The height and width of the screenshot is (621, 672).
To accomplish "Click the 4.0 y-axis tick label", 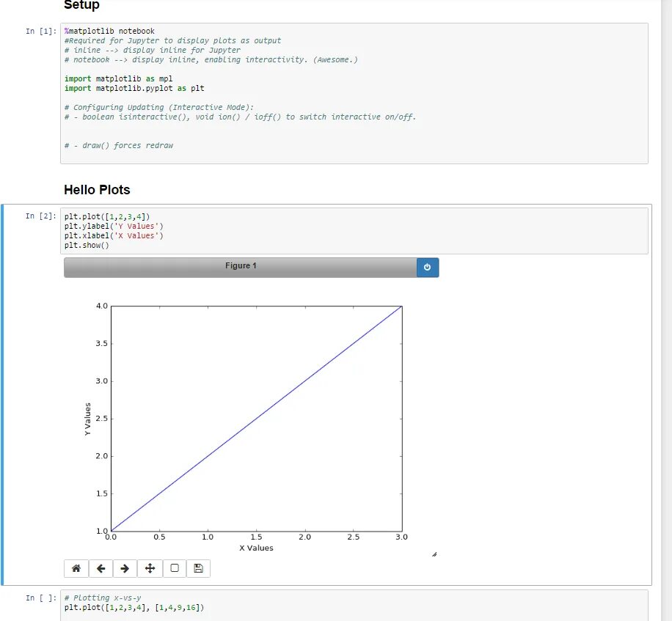I will (x=101, y=306).
